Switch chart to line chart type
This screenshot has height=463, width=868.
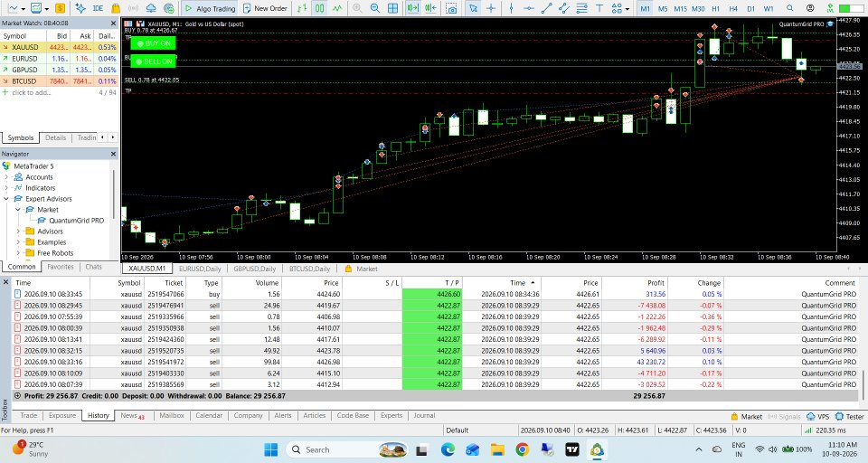pyautogui.click(x=337, y=8)
